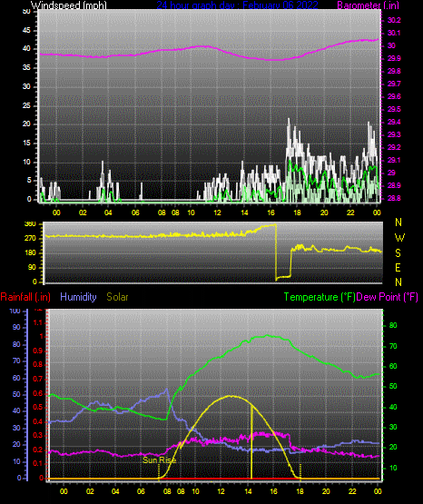Click the 'S' compass label
Screen dimensions: 423x504
click(x=398, y=253)
